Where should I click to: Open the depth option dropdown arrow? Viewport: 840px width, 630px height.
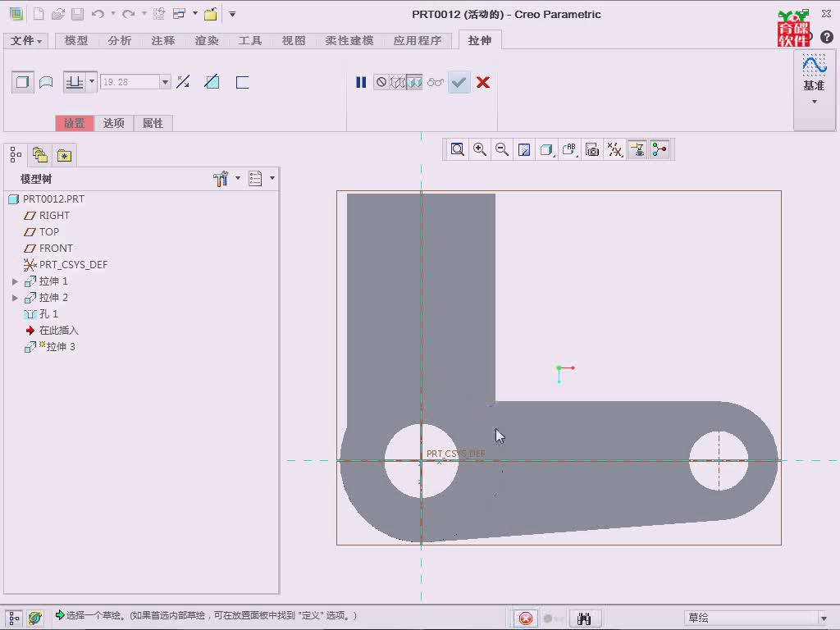click(x=92, y=81)
